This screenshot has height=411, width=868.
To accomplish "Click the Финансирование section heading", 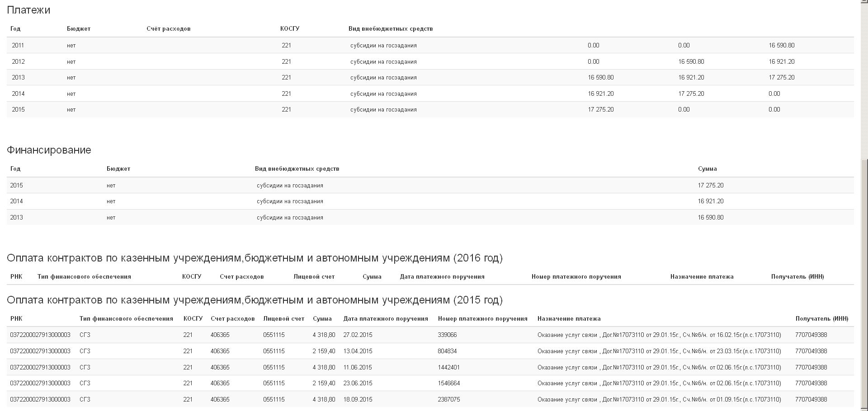I will click(49, 150).
